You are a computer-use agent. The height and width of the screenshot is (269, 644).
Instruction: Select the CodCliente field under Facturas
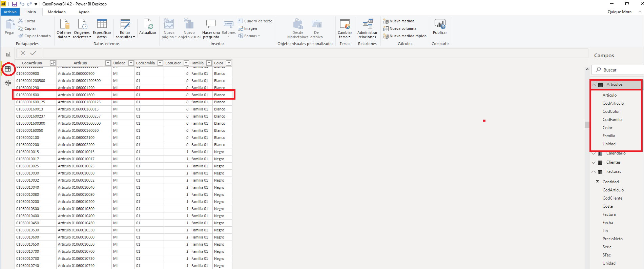pyautogui.click(x=612, y=198)
